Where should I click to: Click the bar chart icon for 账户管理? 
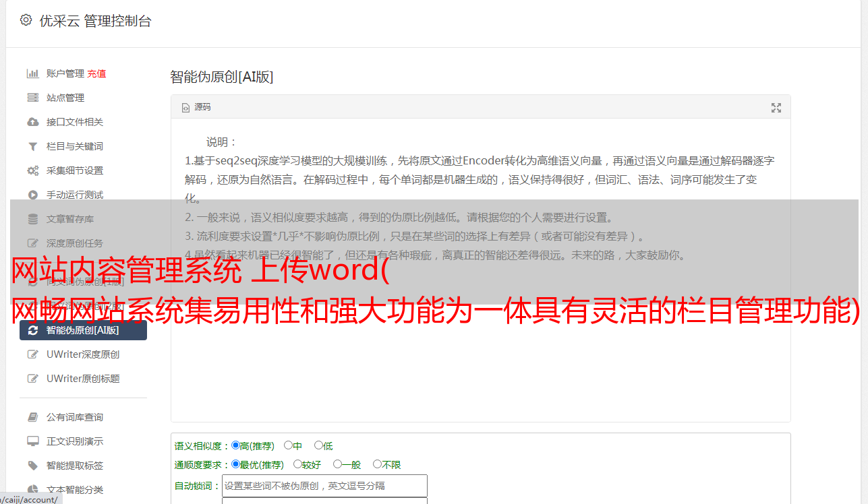click(32, 73)
